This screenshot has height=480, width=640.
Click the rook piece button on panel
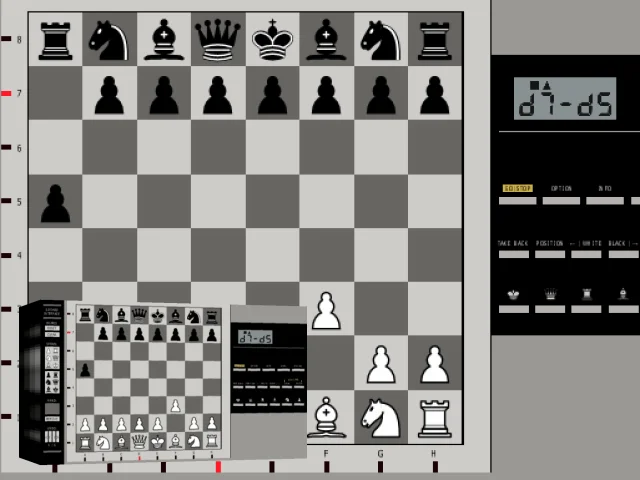tap(586, 309)
